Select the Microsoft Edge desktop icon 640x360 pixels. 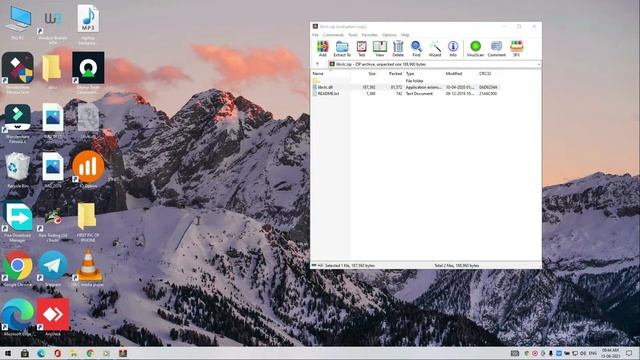[x=18, y=318]
